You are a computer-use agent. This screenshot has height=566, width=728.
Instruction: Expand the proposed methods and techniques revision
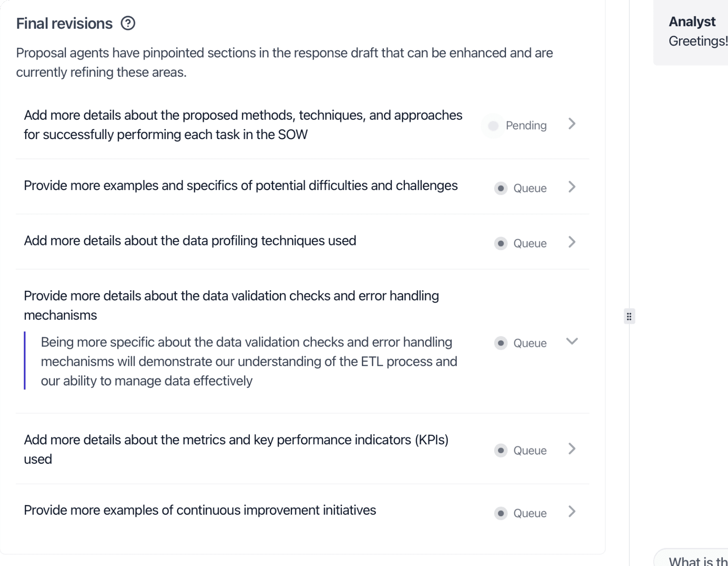tap(571, 124)
